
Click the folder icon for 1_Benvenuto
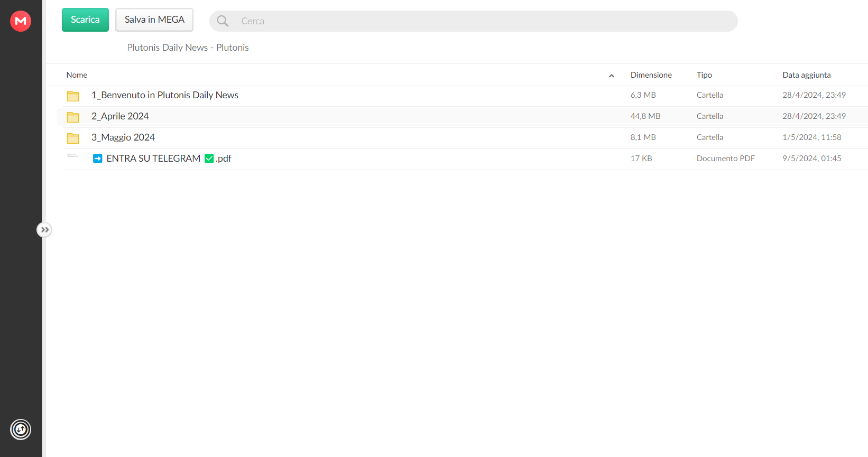coord(73,96)
